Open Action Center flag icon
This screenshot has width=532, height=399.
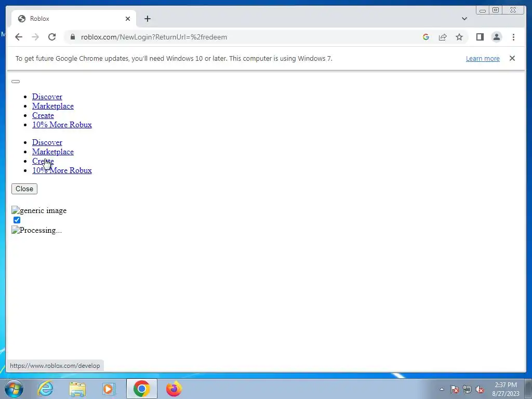click(455, 389)
